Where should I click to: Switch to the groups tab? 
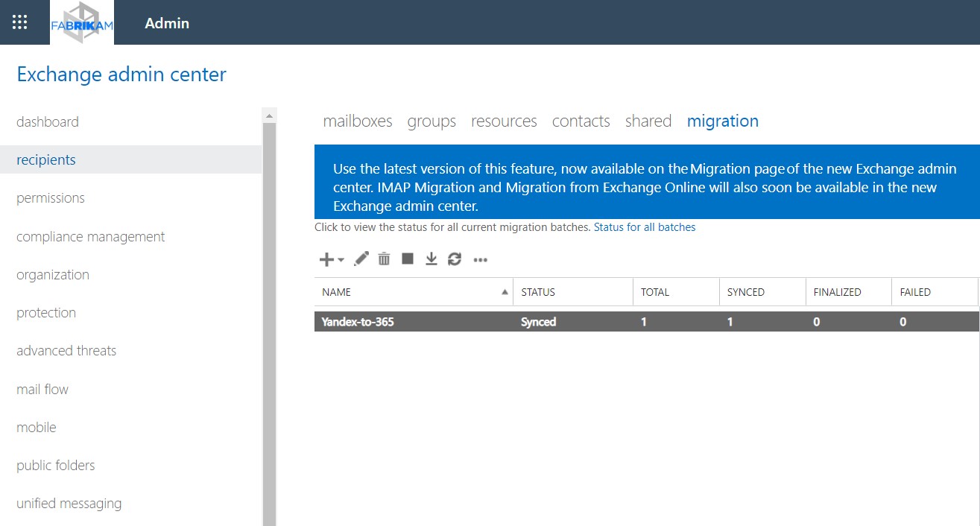pos(431,121)
